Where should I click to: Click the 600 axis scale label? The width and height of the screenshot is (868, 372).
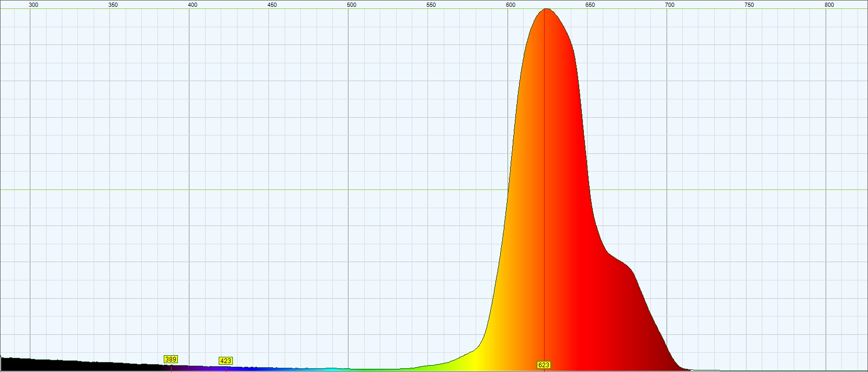click(511, 5)
